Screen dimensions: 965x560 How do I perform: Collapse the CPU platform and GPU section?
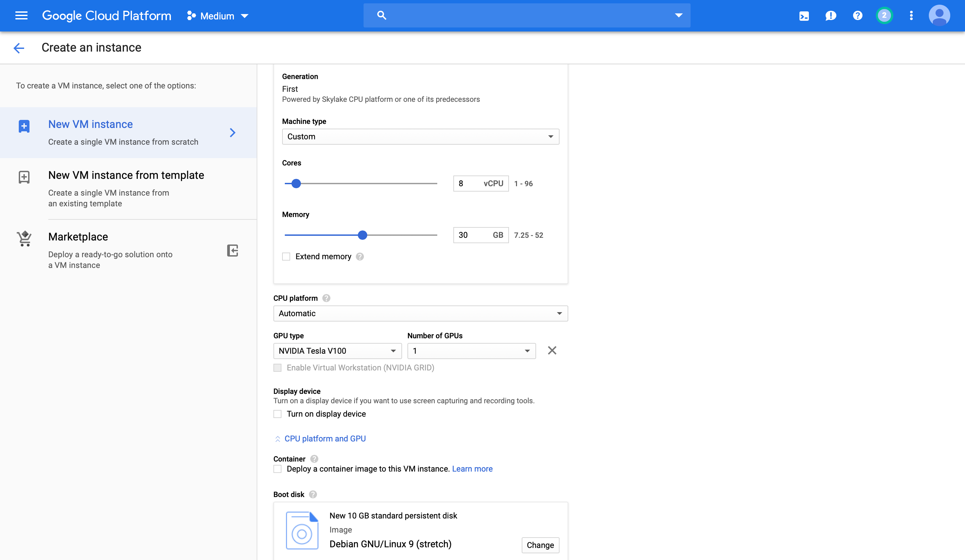[x=324, y=438]
